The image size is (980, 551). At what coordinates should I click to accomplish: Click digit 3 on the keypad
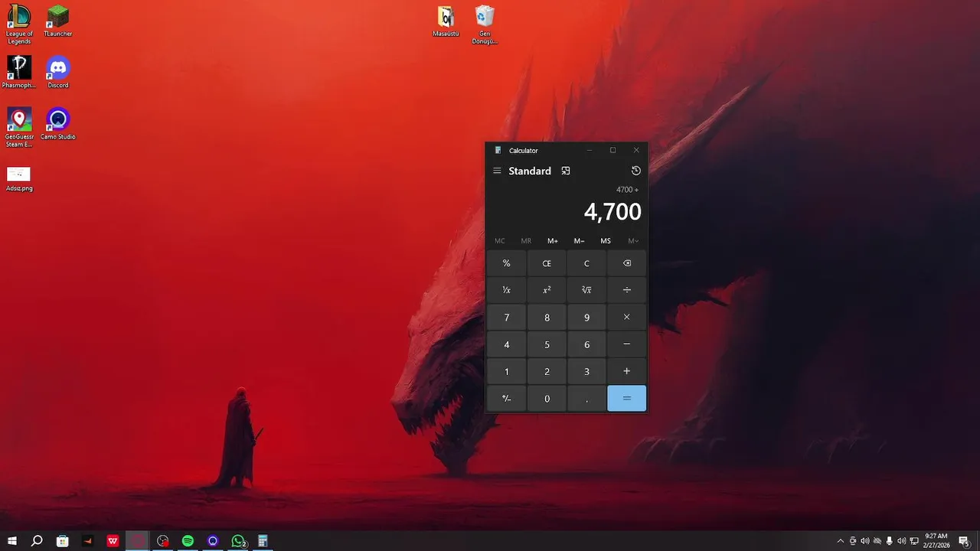pos(586,371)
